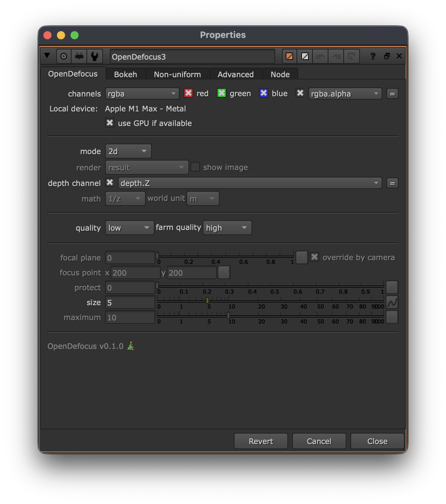Screen dimensions: 446x504
Task: Click the wrench icon in the properties header
Action: (95, 56)
